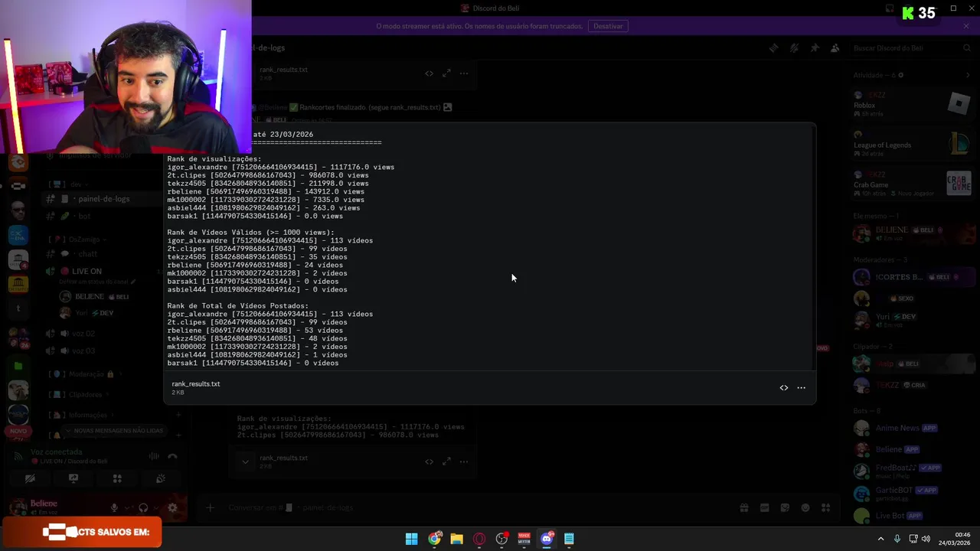
Task: Open Yuri DEV in the member list
Action: tap(913, 320)
